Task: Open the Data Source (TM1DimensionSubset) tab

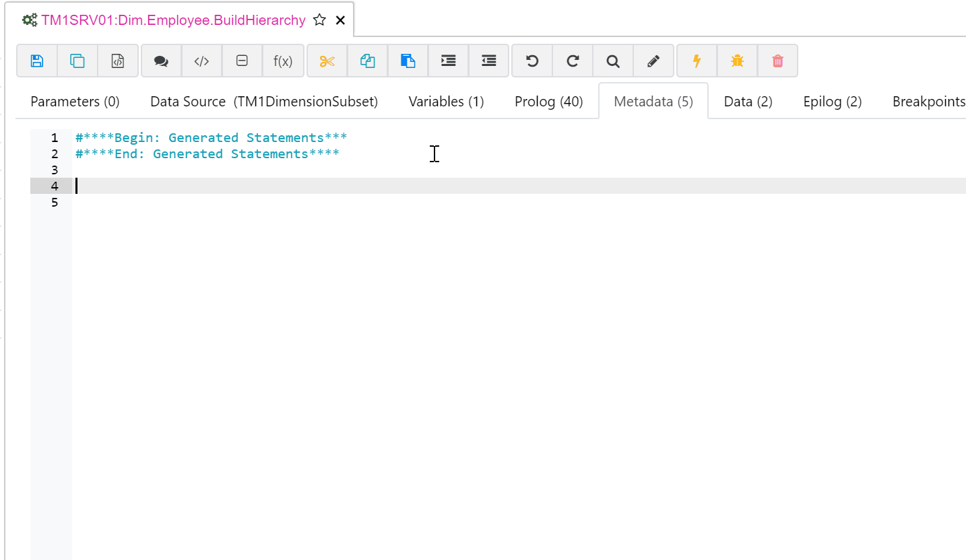Action: click(264, 102)
